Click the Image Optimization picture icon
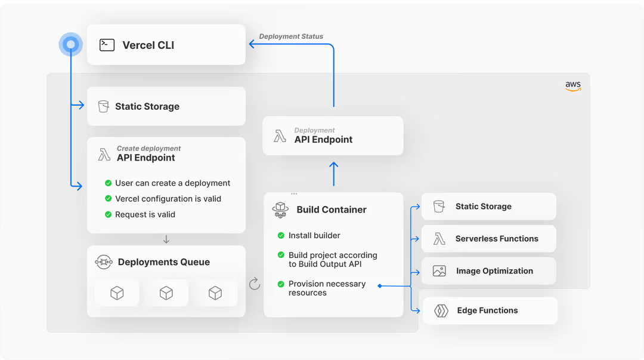Viewport: 644px width, 360px height. (x=439, y=271)
